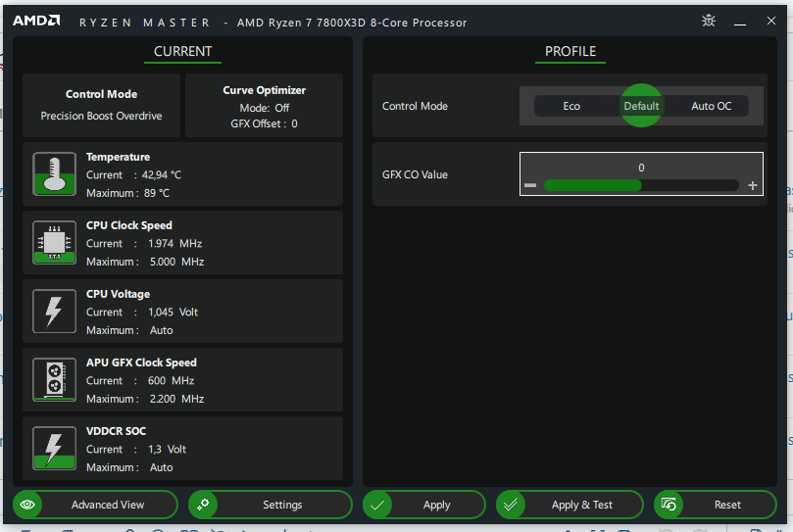Select Default control mode
This screenshot has width=793, height=532.
point(641,106)
